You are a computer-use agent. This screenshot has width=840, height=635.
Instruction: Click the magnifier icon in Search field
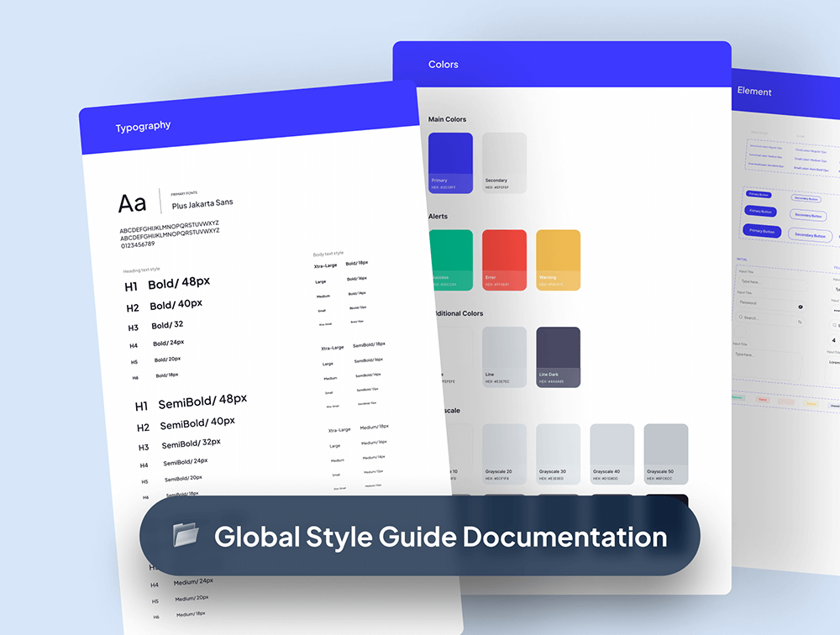[x=741, y=317]
